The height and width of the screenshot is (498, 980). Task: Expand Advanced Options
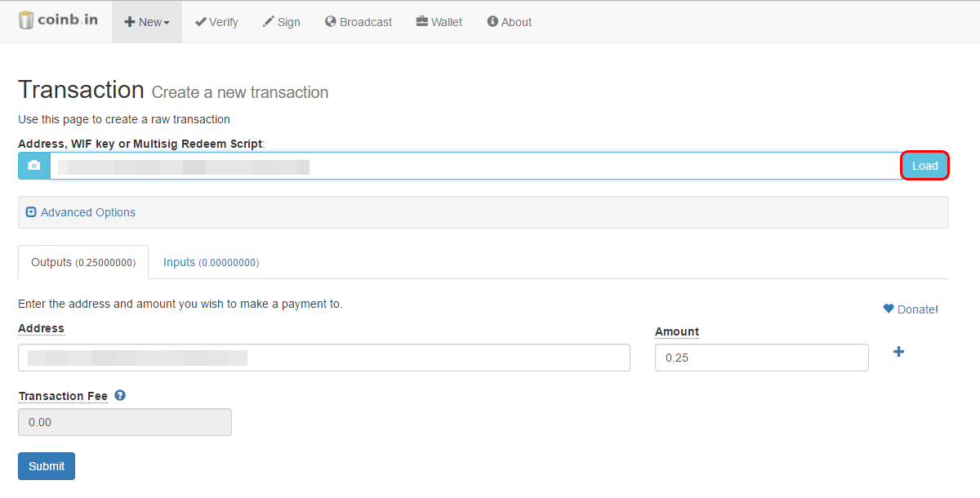tap(81, 212)
